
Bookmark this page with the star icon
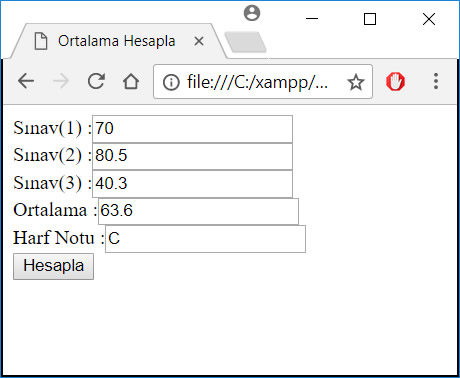coord(356,82)
